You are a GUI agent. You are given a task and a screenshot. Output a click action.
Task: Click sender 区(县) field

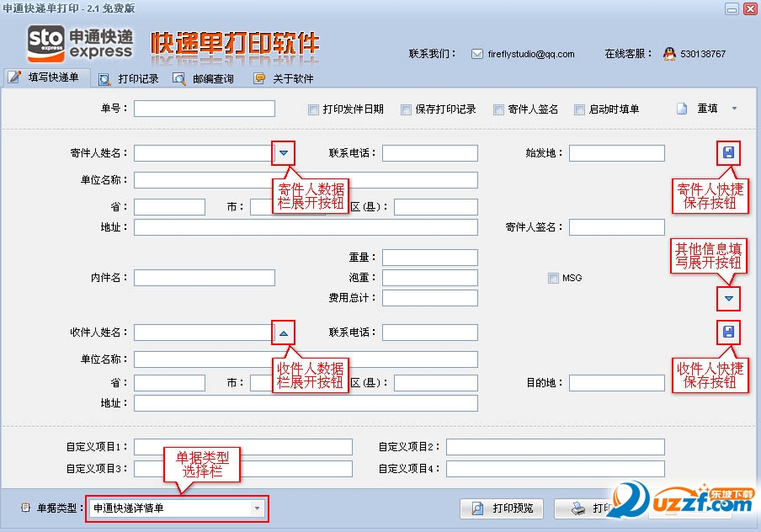click(x=436, y=207)
